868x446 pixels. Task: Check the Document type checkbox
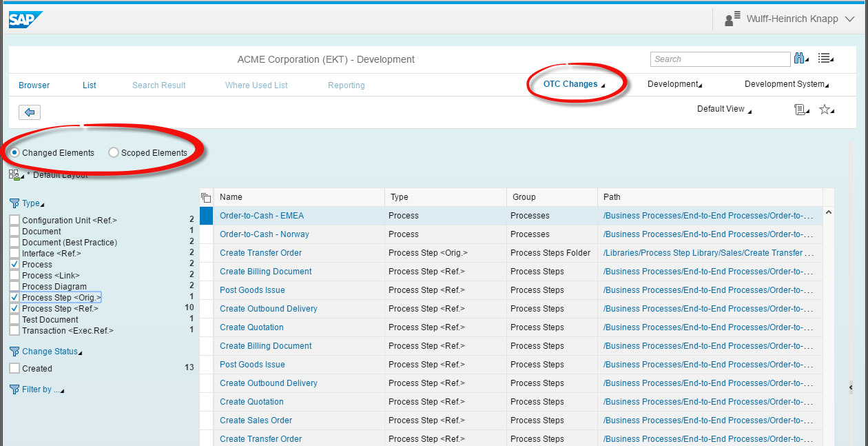(x=14, y=231)
